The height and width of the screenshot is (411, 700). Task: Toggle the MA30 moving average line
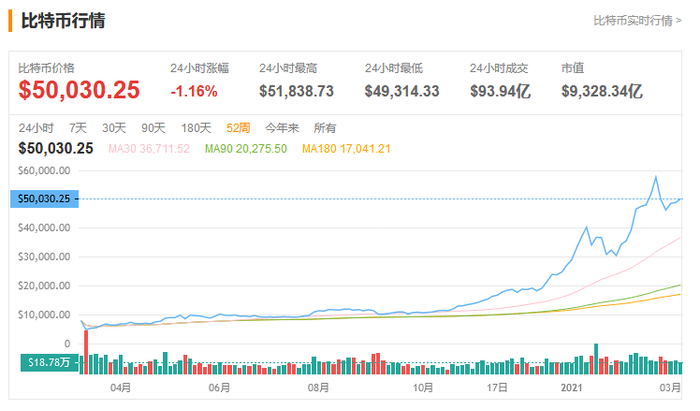tap(148, 149)
